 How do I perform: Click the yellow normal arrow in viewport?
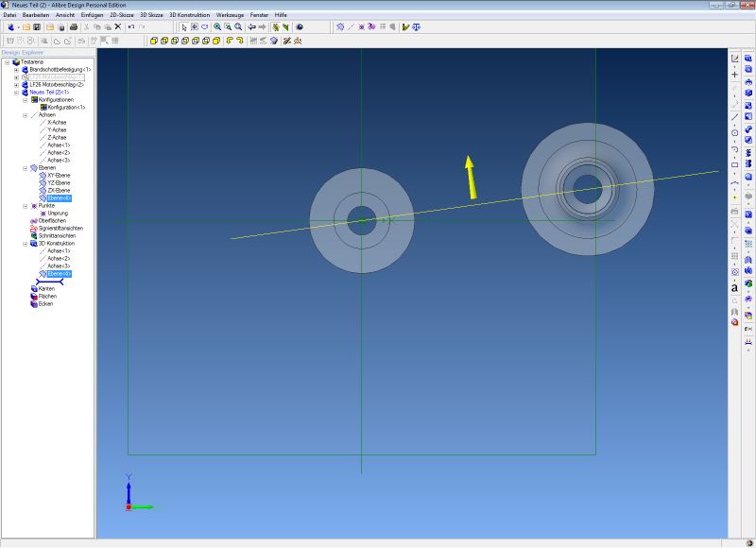click(x=471, y=177)
